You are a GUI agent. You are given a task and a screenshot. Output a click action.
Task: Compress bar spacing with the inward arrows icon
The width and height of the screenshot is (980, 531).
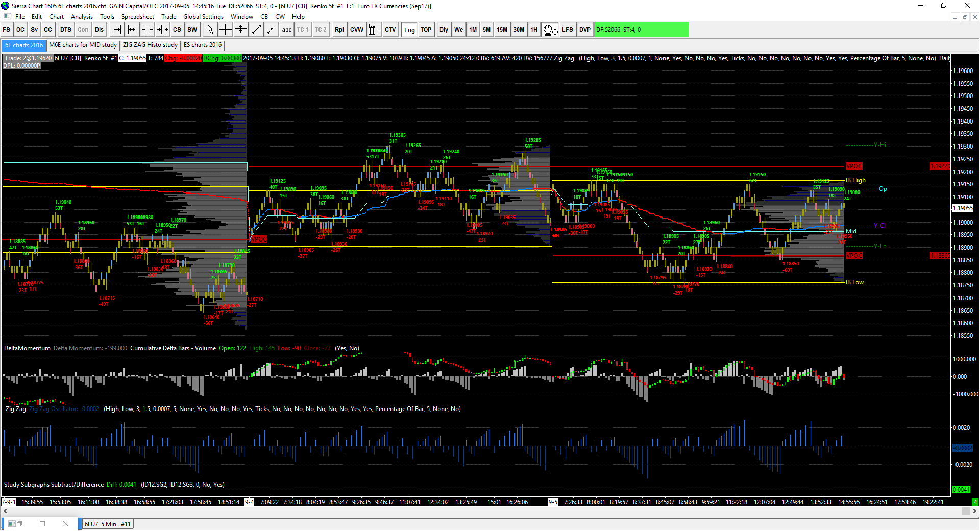coord(147,30)
